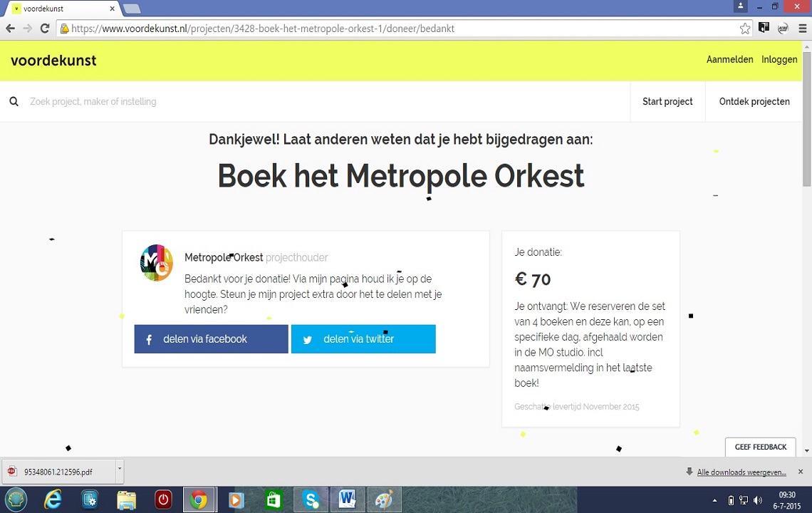Reload the page with the refresh icon
This screenshot has width=812, height=513.
45,28
